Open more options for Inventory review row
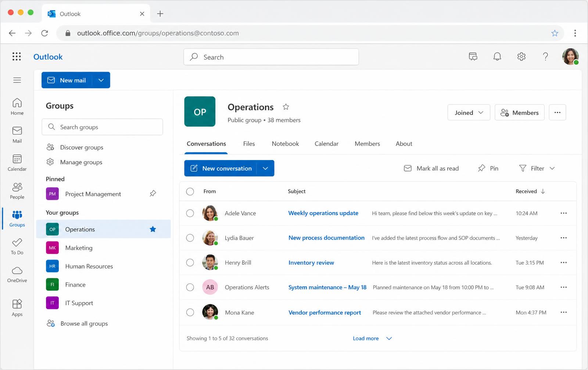Screen dimensions: 588x370 click(x=564, y=262)
